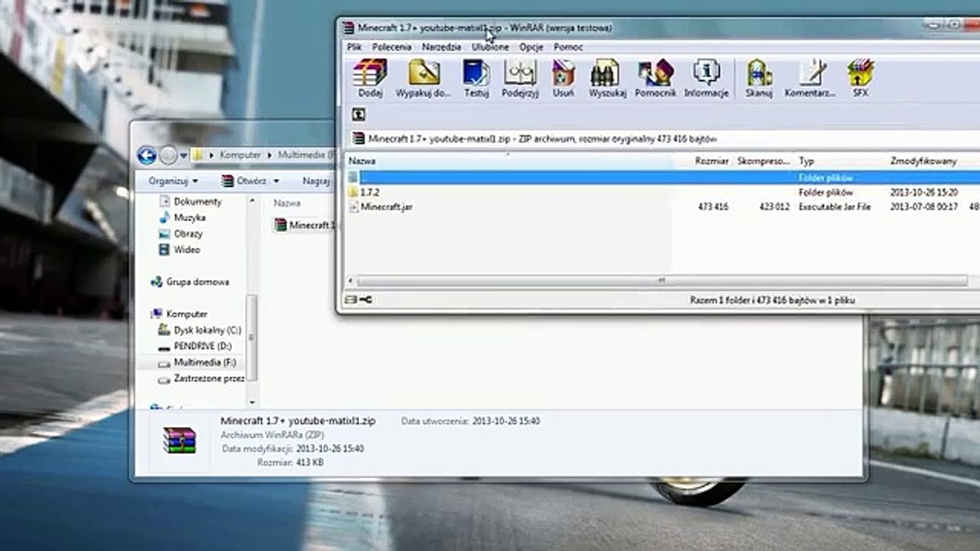Click the key icon in WinRAR status bar
This screenshot has width=980, height=551.
(365, 300)
